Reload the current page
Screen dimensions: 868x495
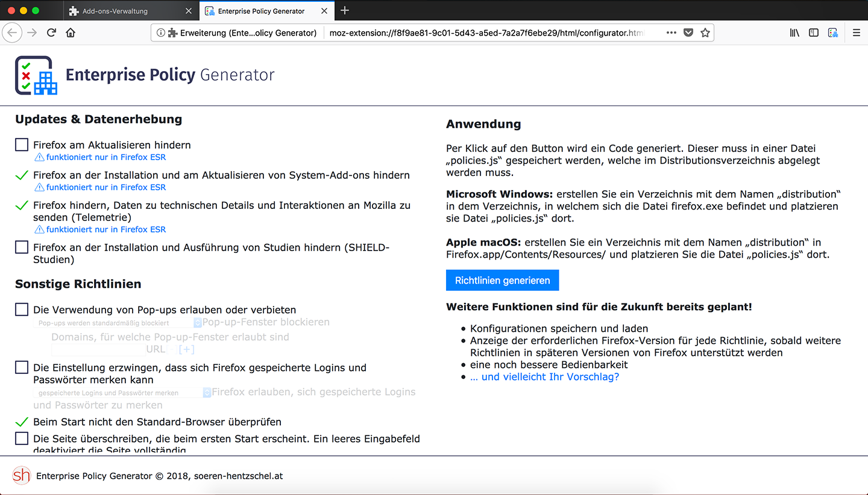(52, 33)
